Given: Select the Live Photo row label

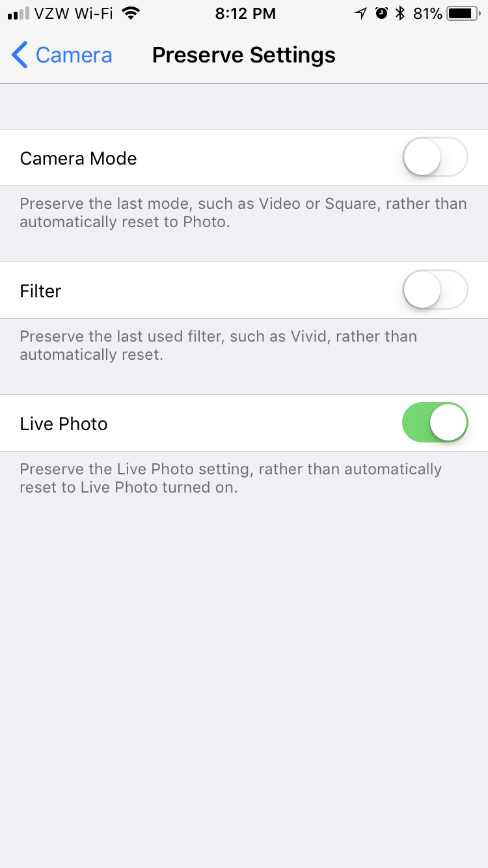Looking at the screenshot, I should (64, 424).
